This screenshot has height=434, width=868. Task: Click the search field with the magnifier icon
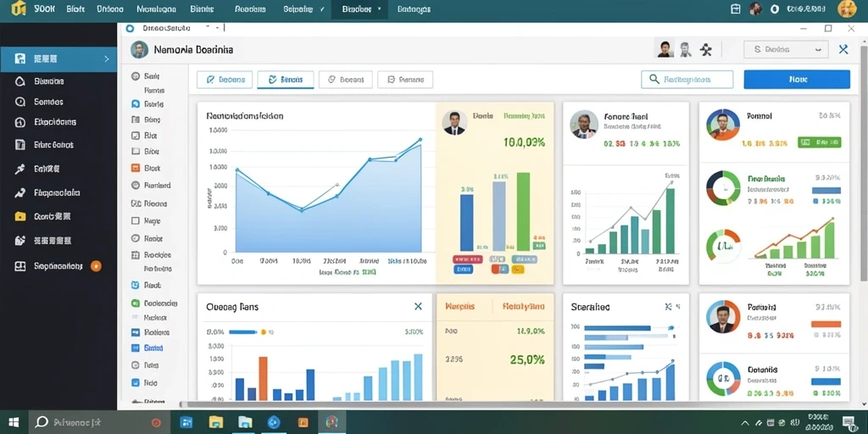coord(687,79)
